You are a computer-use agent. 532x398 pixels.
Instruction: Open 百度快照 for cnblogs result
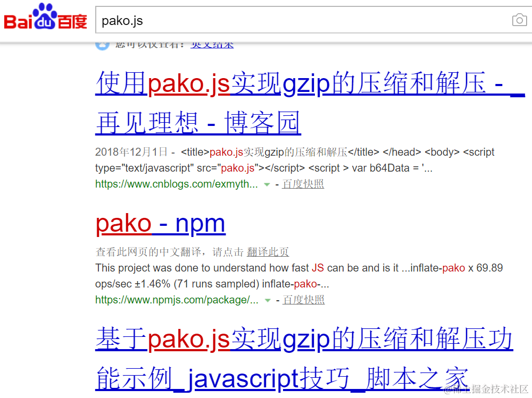click(x=303, y=184)
